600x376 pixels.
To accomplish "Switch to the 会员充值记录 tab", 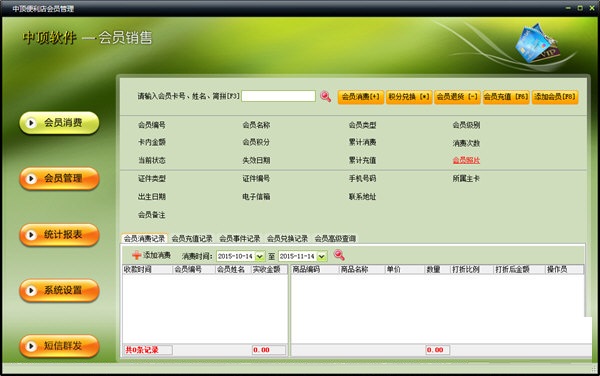I will [192, 239].
